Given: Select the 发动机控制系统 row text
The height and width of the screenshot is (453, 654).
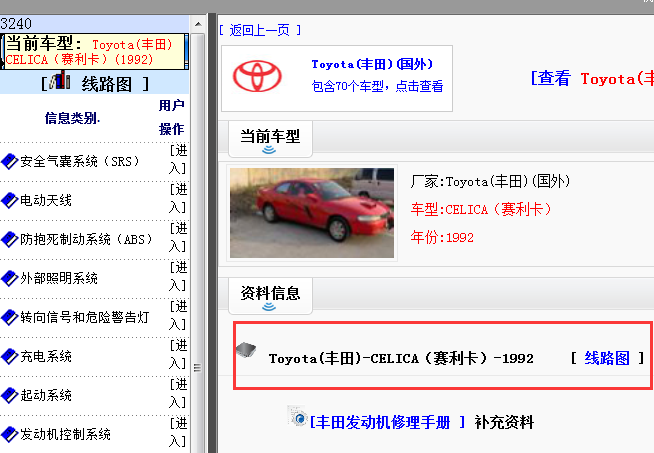Looking at the screenshot, I should pyautogui.click(x=65, y=434).
